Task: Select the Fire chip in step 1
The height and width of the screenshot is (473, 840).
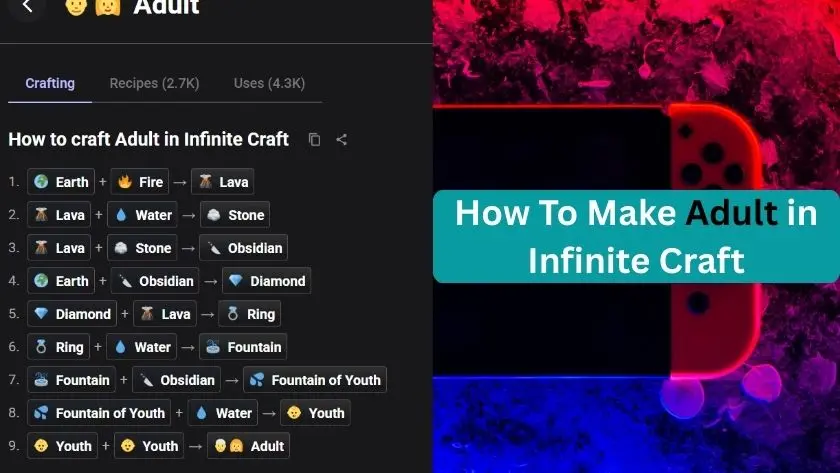Action: pyautogui.click(x=140, y=182)
